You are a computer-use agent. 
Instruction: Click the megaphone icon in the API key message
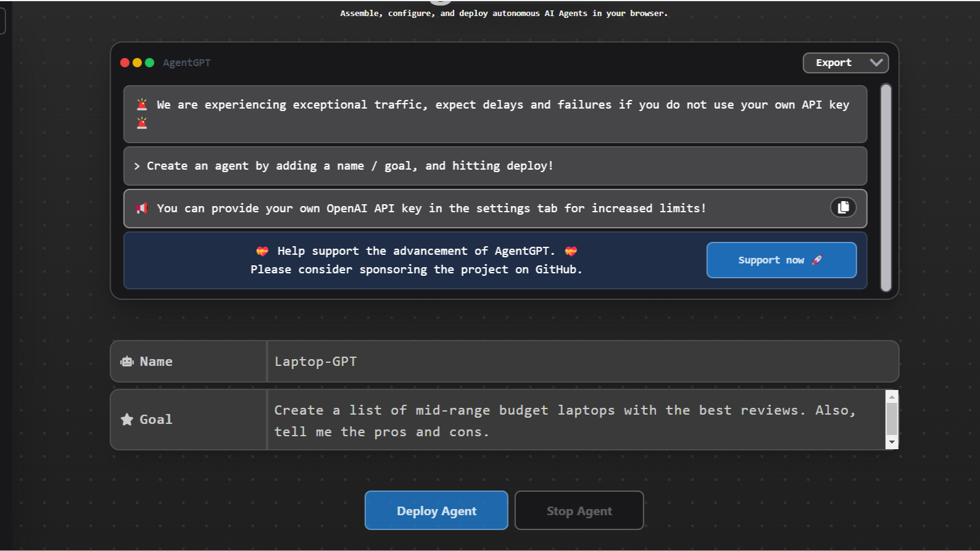[142, 208]
